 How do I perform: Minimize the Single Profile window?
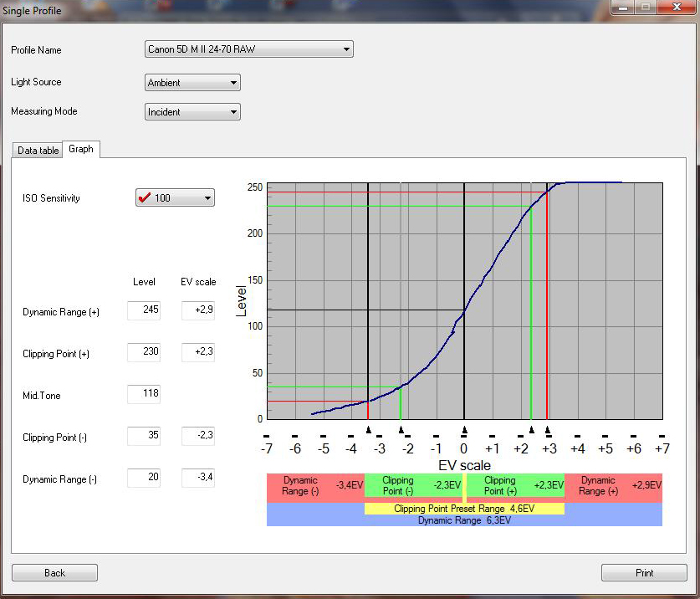click(x=623, y=8)
